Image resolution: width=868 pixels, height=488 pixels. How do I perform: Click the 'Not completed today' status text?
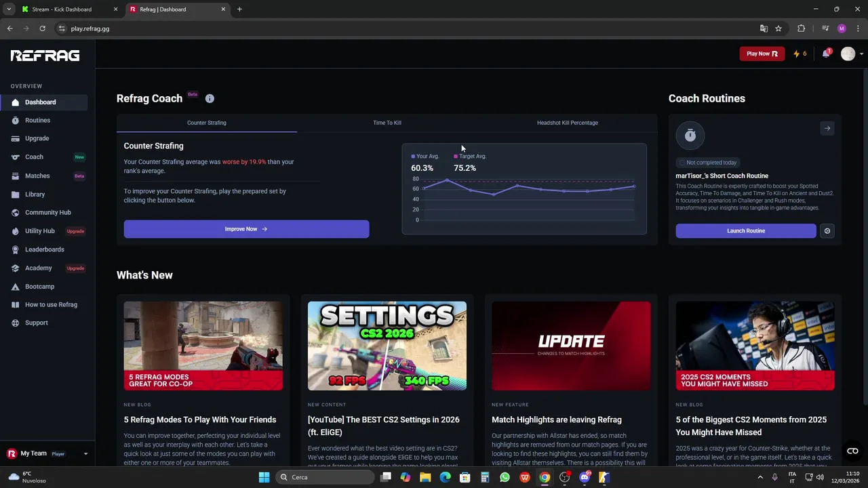(711, 163)
